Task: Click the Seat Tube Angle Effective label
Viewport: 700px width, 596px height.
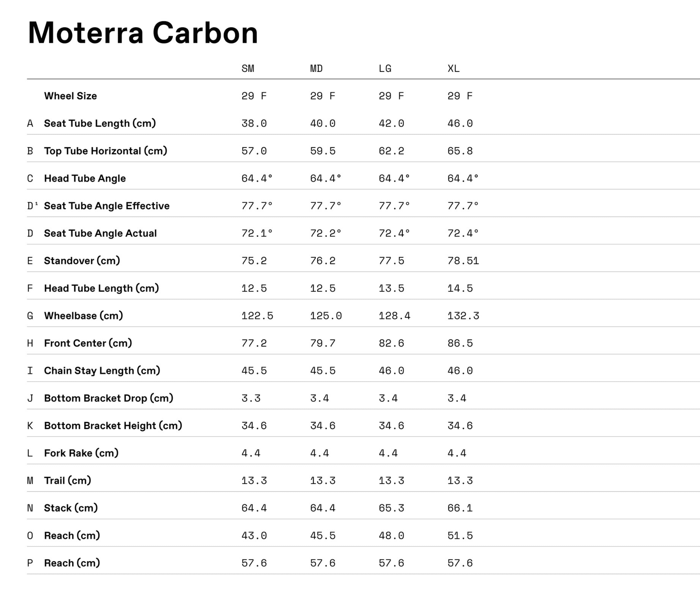Action: point(107,206)
